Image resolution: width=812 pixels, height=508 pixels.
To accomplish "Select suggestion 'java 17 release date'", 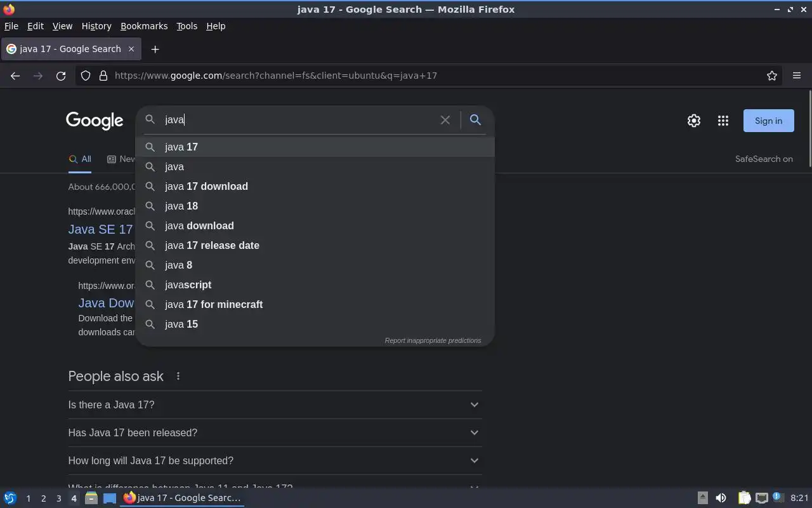I will click(x=315, y=245).
